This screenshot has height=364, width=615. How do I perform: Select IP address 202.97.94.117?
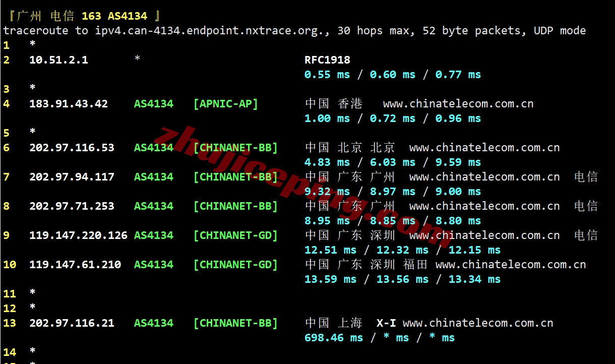tap(72, 177)
